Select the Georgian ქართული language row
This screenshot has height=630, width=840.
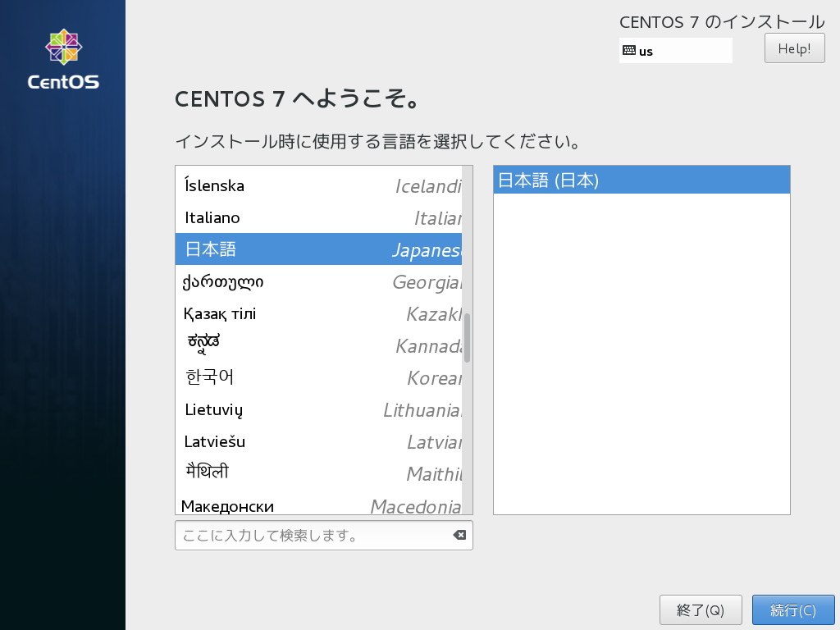[318, 281]
